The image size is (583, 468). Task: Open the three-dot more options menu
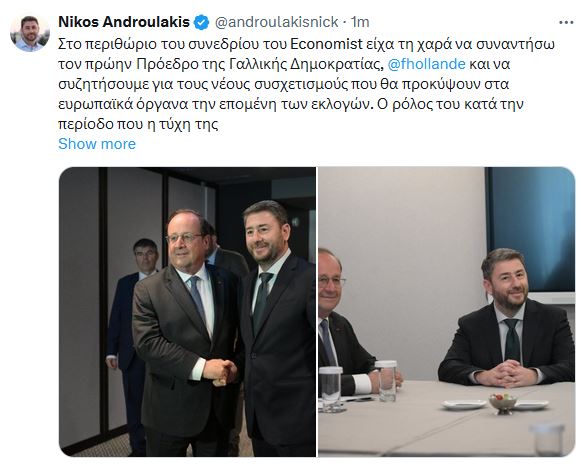[566, 23]
